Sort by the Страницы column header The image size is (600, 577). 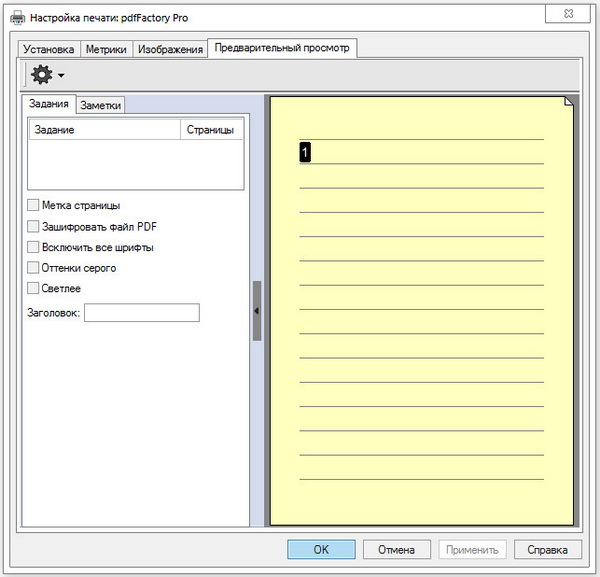(x=210, y=130)
